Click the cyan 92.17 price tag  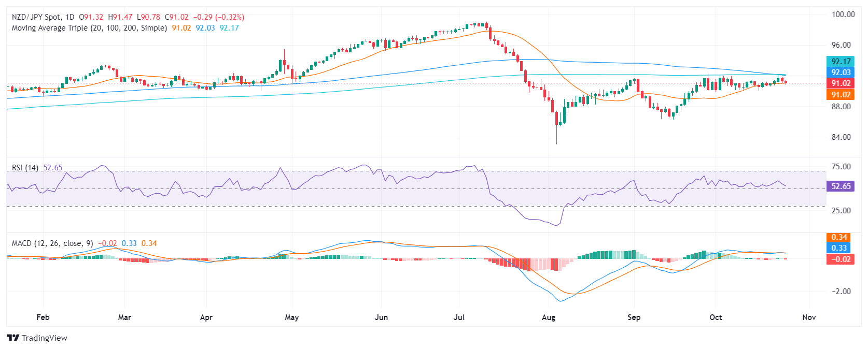tap(841, 62)
